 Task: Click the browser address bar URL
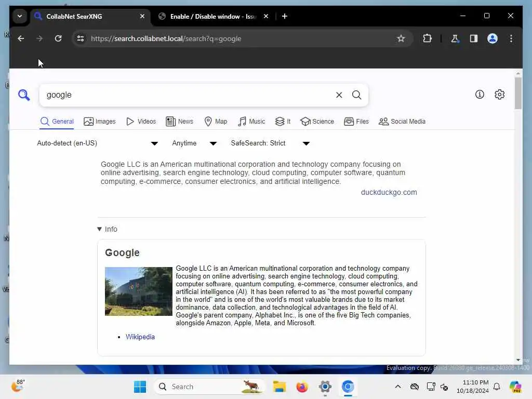tap(166, 38)
